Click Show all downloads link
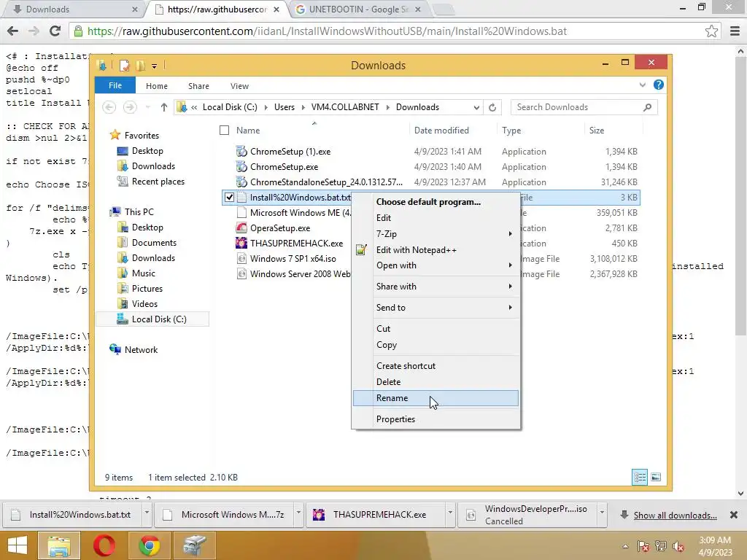 [x=675, y=516]
